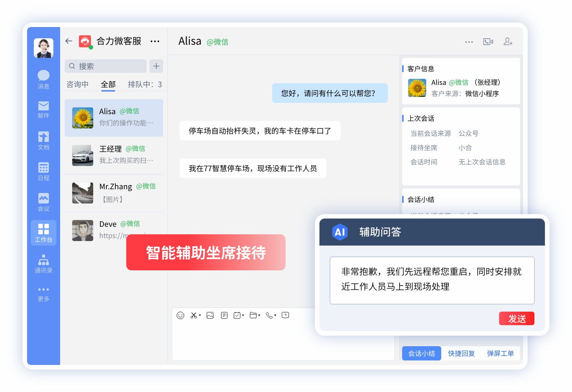This screenshot has height=392, width=572.
Task: Open the chat history clock icon
Action: tap(285, 315)
